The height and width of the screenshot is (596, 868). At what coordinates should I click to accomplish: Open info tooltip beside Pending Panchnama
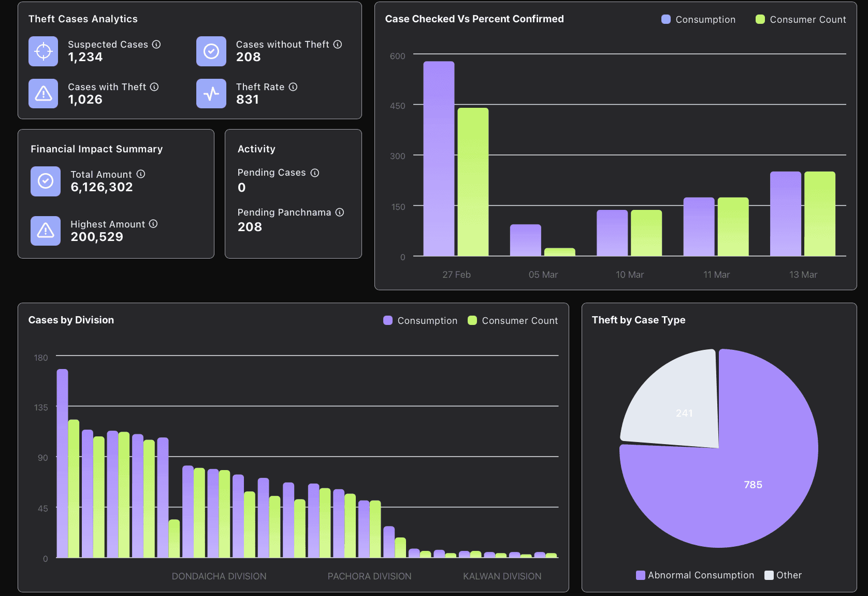coord(340,212)
